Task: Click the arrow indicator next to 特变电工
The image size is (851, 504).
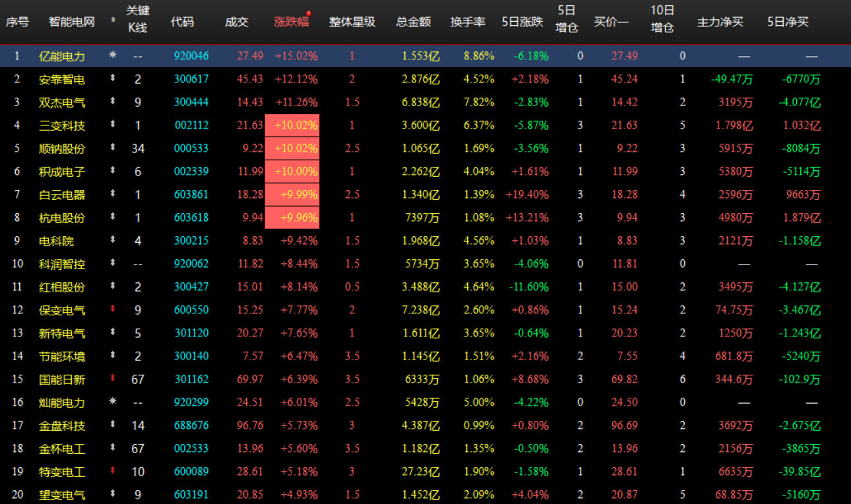Action: click(112, 471)
